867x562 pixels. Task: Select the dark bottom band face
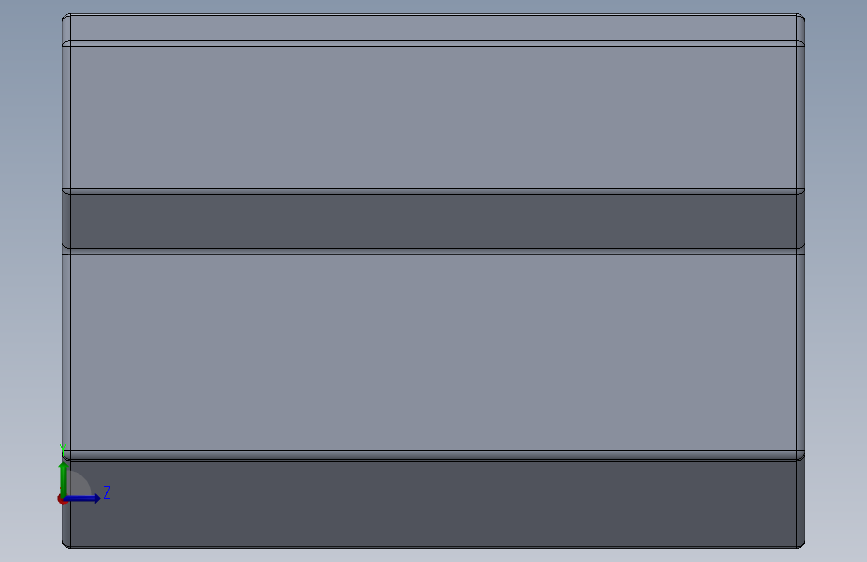pyautogui.click(x=434, y=504)
